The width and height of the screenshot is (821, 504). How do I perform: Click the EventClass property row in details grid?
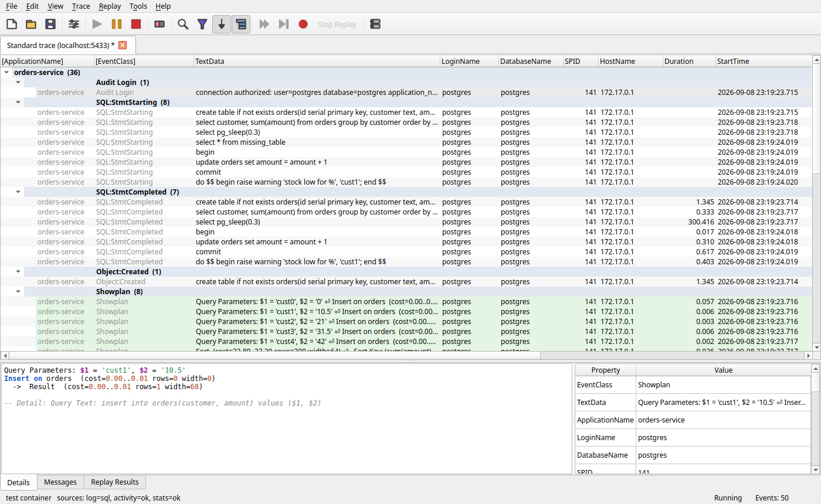pos(693,385)
